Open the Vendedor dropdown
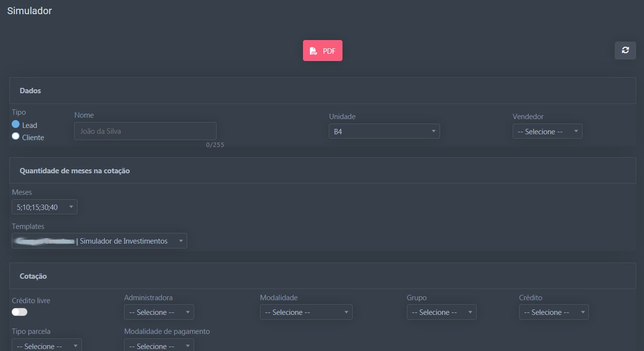 547,131
